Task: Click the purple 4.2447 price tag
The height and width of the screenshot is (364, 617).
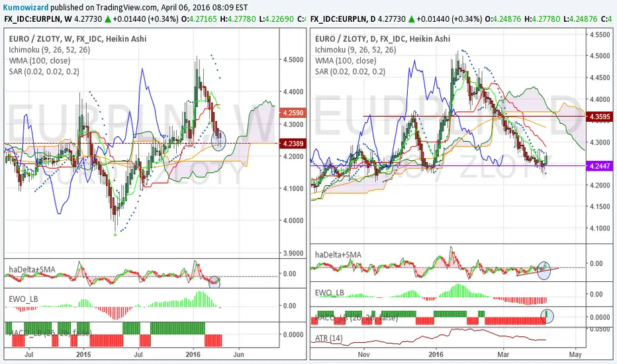Action: point(600,166)
